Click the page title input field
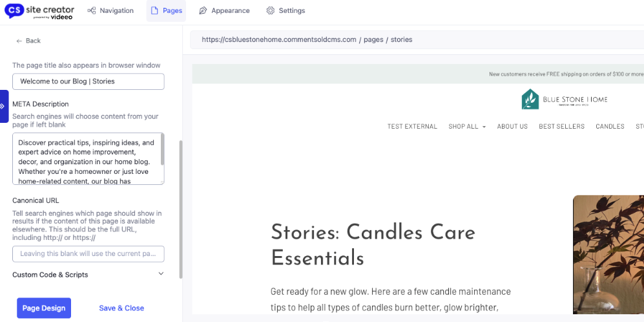 tap(88, 81)
